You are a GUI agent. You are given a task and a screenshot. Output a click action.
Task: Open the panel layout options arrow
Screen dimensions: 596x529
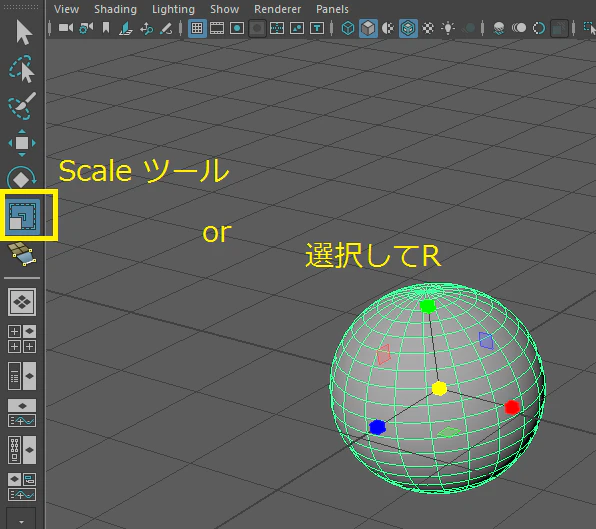pyautogui.click(x=22, y=521)
